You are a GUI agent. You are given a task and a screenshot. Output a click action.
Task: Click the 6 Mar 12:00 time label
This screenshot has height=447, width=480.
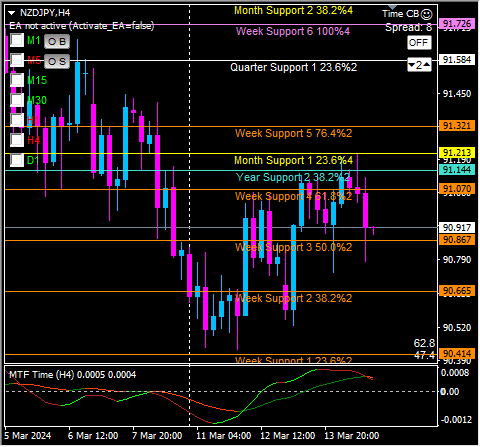93,436
